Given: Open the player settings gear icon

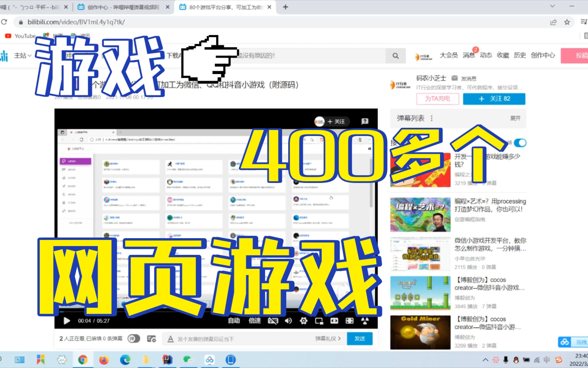Looking at the screenshot, I should [x=303, y=321].
